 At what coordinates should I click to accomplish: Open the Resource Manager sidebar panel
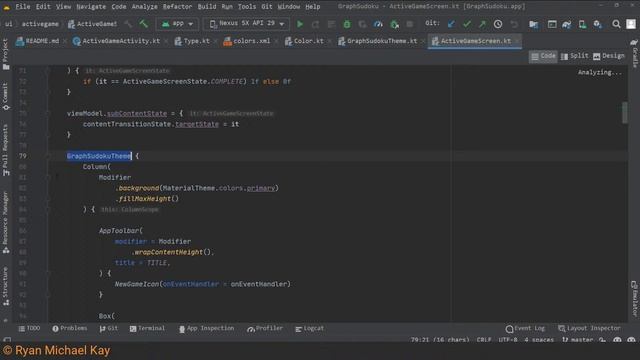[x=5, y=222]
